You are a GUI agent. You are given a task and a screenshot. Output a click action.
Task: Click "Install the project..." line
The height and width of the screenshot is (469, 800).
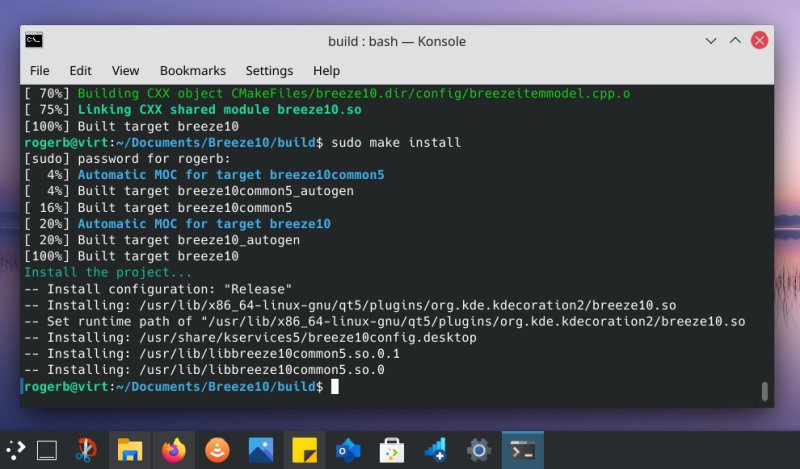click(x=108, y=273)
